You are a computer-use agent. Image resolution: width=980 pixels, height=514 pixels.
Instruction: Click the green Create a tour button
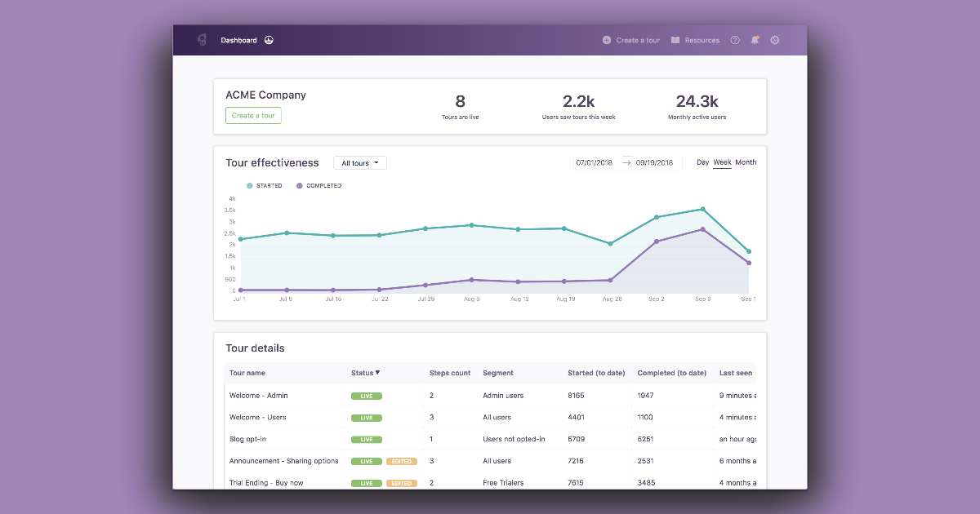coord(253,116)
